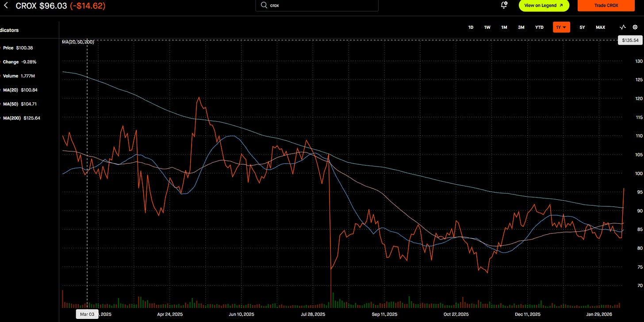Click the Sep 11, 2025 axis date
Viewport: 644px width, 322px height.
(385, 314)
